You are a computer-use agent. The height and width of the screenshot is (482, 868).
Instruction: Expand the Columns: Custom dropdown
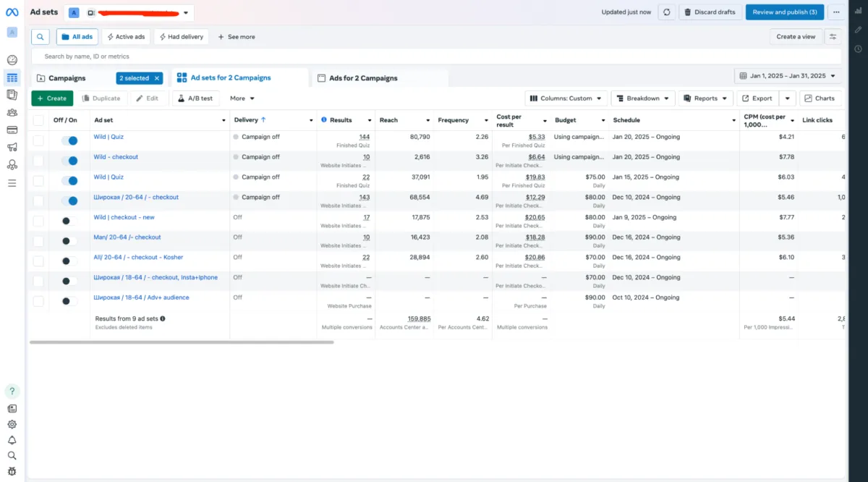(566, 98)
